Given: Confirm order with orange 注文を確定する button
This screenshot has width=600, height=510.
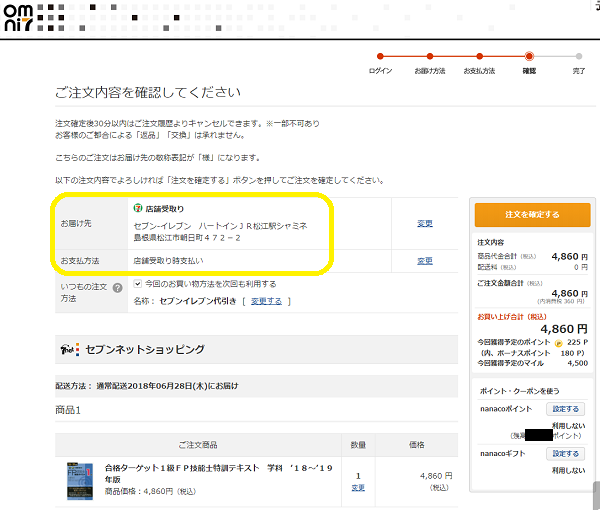Looking at the screenshot, I should tap(532, 215).
